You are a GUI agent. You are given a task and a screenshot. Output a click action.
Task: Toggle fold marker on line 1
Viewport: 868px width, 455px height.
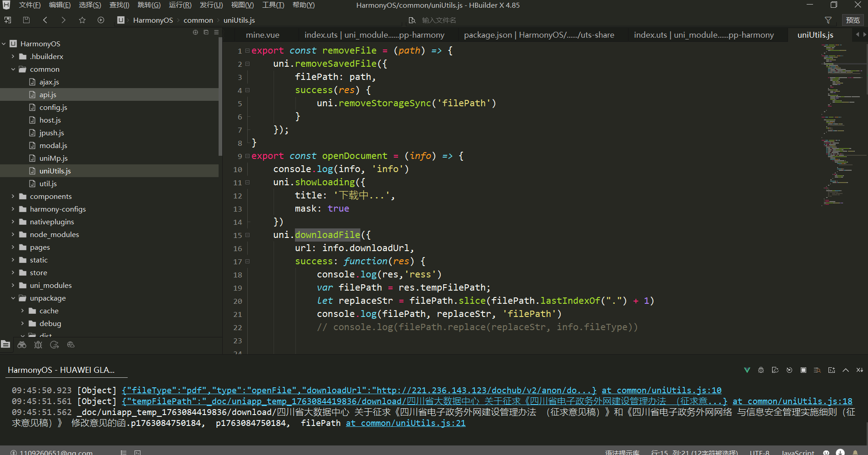248,50
